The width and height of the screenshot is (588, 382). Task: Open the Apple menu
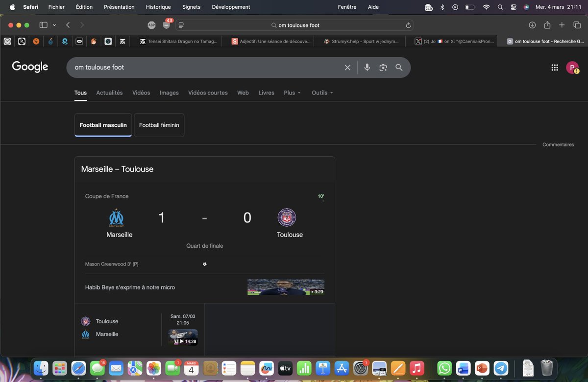[x=12, y=7]
